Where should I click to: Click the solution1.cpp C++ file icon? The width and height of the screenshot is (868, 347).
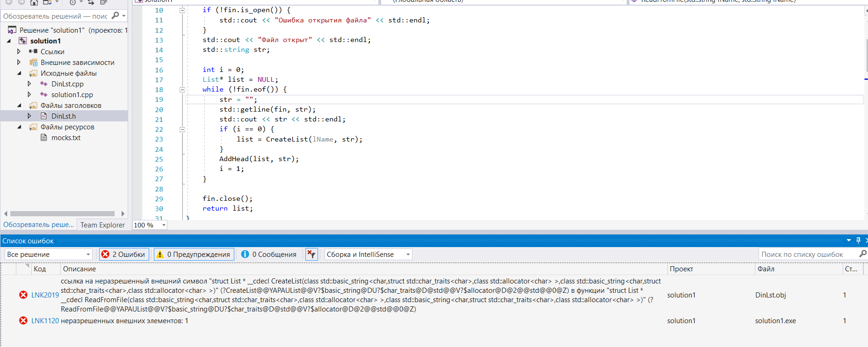pyautogui.click(x=43, y=94)
